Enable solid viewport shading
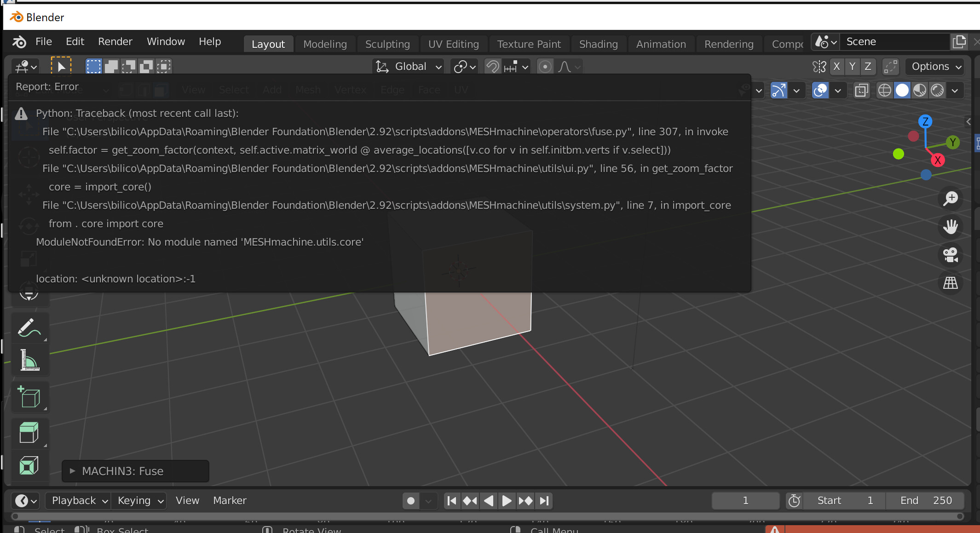 902,90
